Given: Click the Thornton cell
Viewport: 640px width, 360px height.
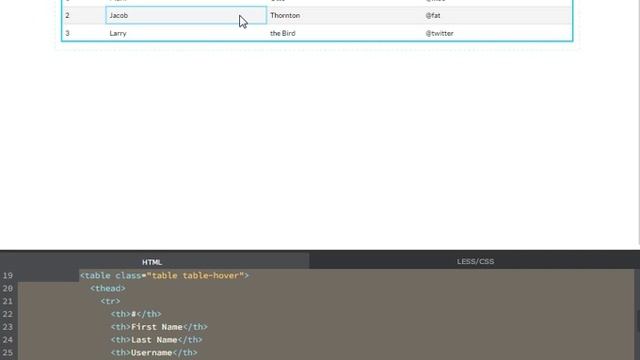Looking at the screenshot, I should (x=344, y=16).
